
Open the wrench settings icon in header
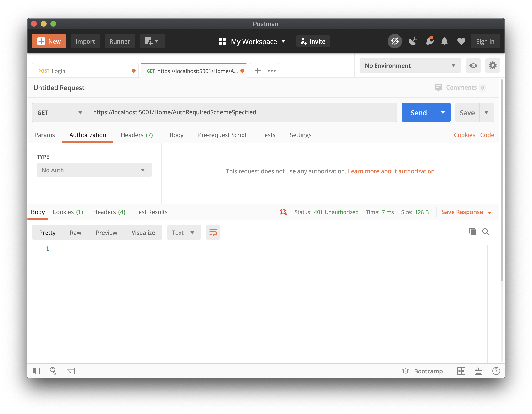(430, 41)
